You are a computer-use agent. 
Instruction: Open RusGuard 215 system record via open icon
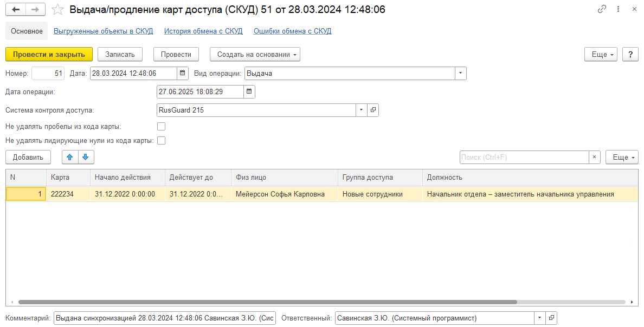pos(373,110)
